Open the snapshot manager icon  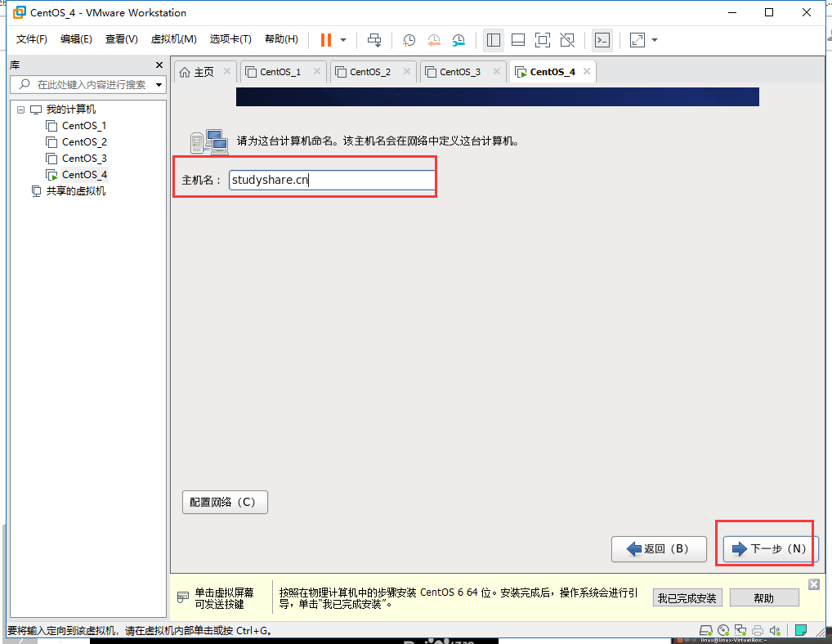click(x=458, y=40)
